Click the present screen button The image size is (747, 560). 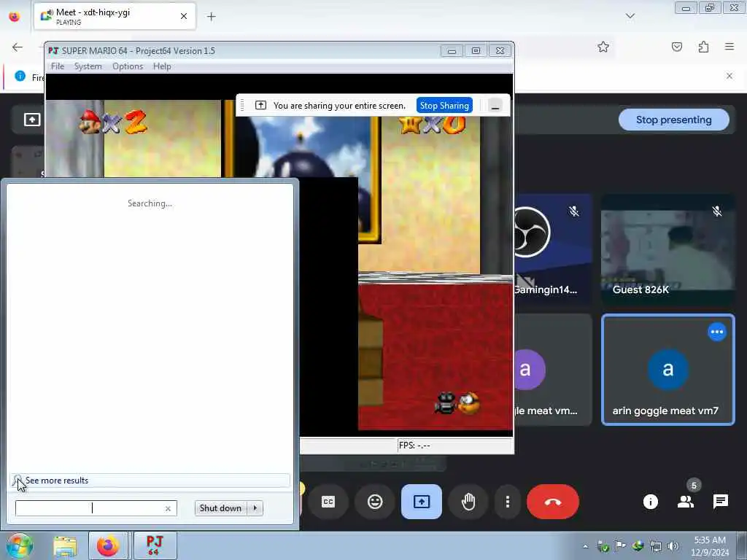click(x=421, y=502)
